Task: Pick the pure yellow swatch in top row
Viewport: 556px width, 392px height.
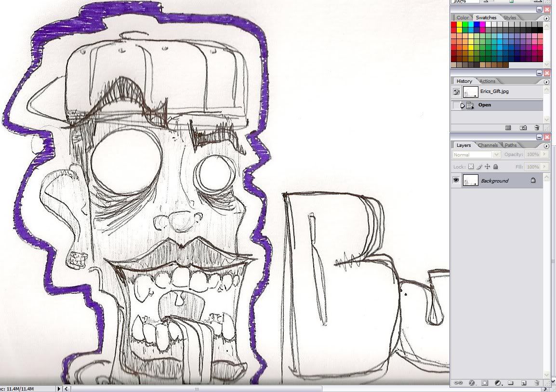Action: (460, 25)
